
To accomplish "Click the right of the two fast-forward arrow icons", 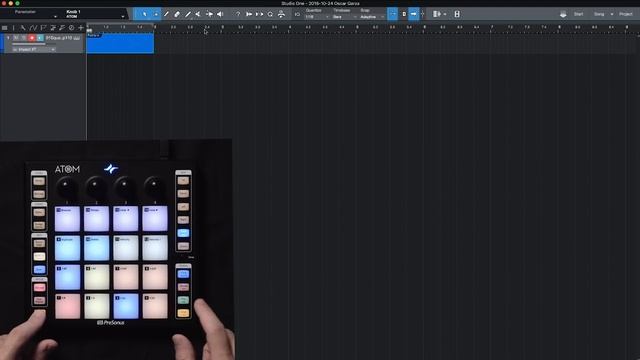I will [259, 14].
